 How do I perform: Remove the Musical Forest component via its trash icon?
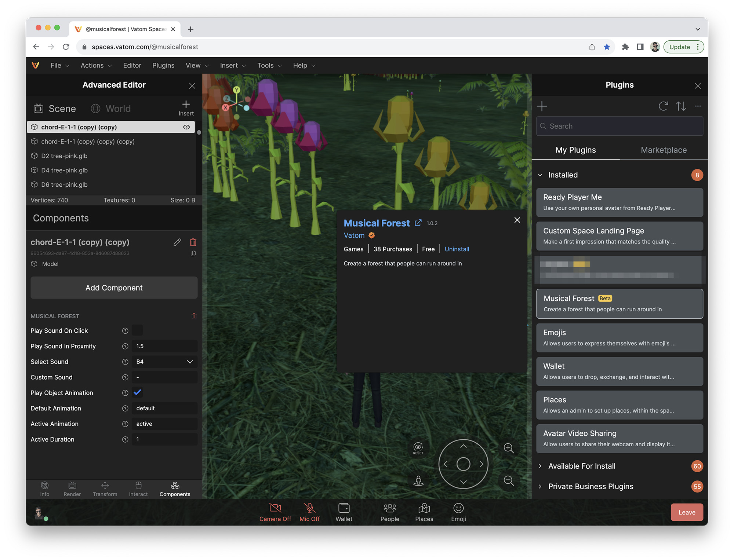pyautogui.click(x=194, y=316)
